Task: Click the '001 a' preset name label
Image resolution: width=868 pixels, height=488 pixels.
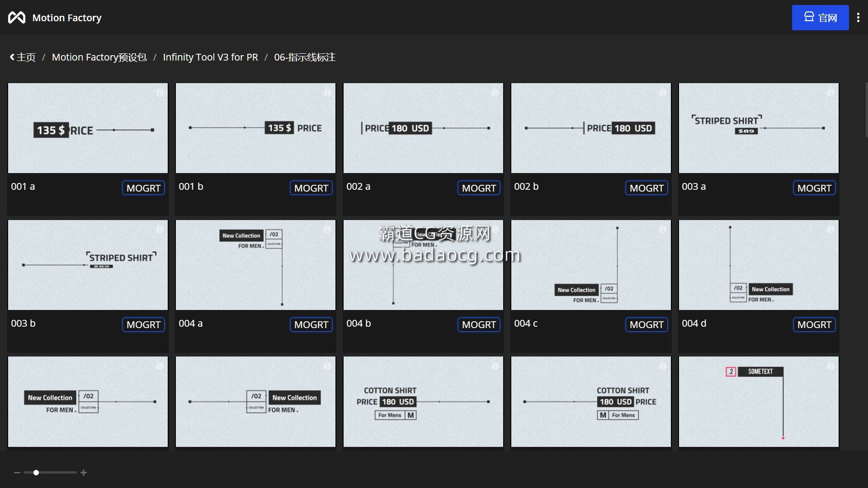Action: pyautogui.click(x=23, y=187)
